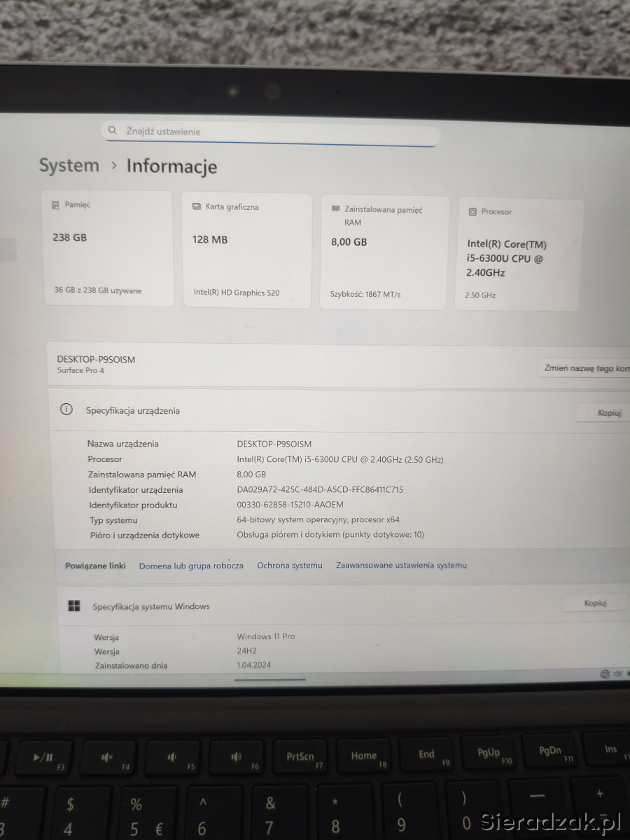Focus the Znajdź ustawienie search field
The height and width of the screenshot is (840, 630).
click(273, 132)
